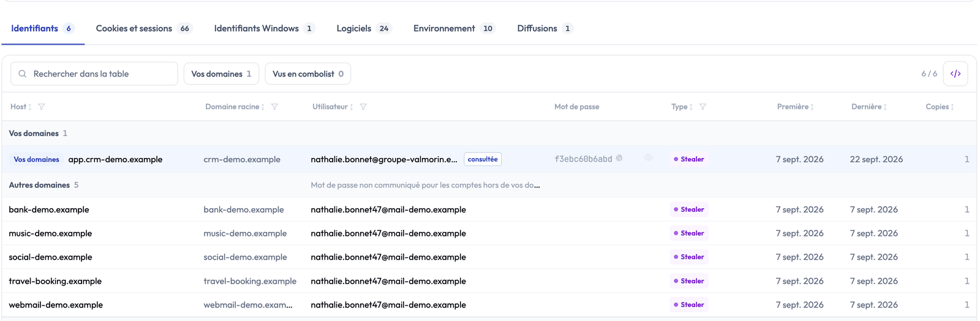This screenshot has height=321, width=980.
Task: Click the root domain travel-booking.example
Action: pos(250,281)
